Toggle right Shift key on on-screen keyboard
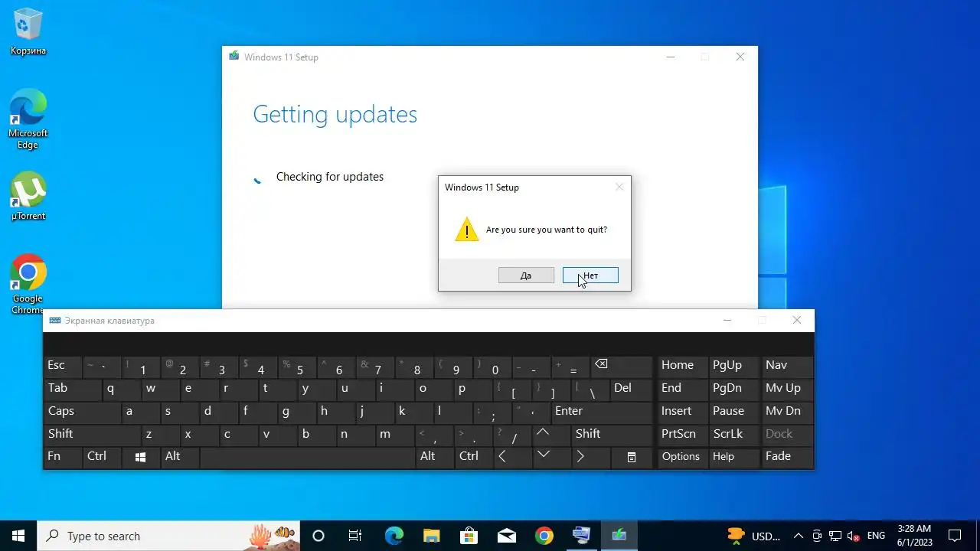The image size is (980, 551). click(611, 435)
